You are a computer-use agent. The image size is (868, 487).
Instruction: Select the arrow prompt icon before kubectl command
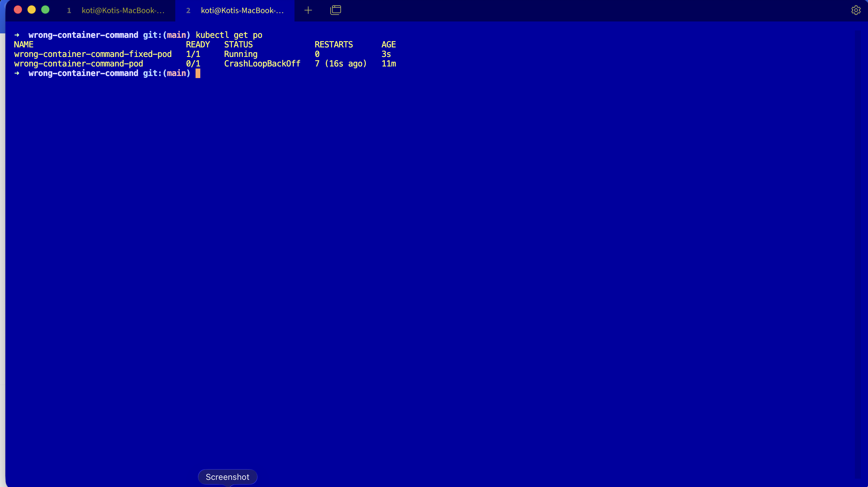[17, 35]
